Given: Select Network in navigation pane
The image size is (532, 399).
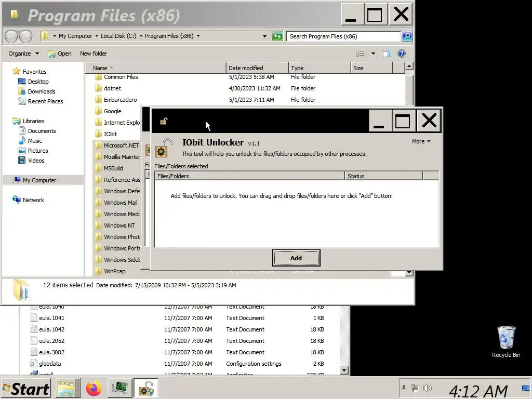Looking at the screenshot, I should [x=33, y=200].
